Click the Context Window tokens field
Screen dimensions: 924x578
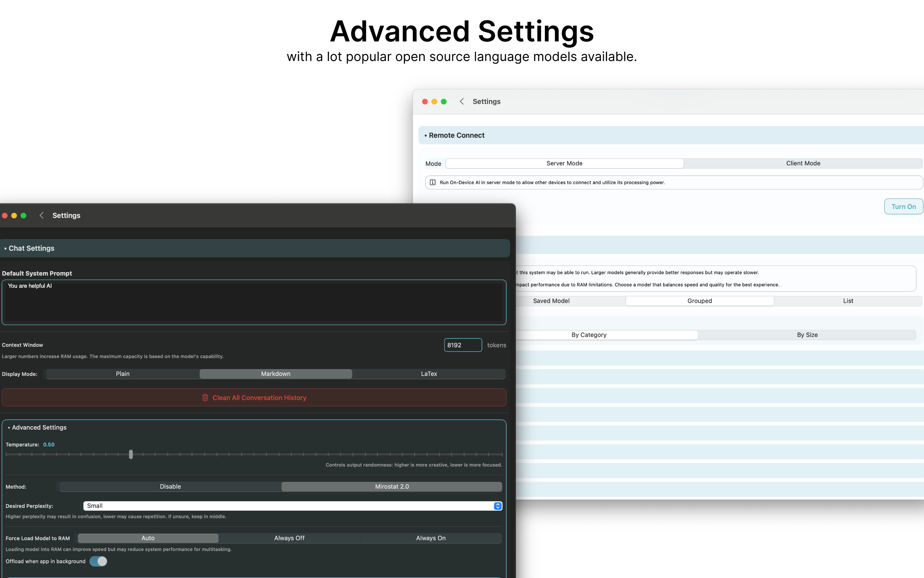463,345
